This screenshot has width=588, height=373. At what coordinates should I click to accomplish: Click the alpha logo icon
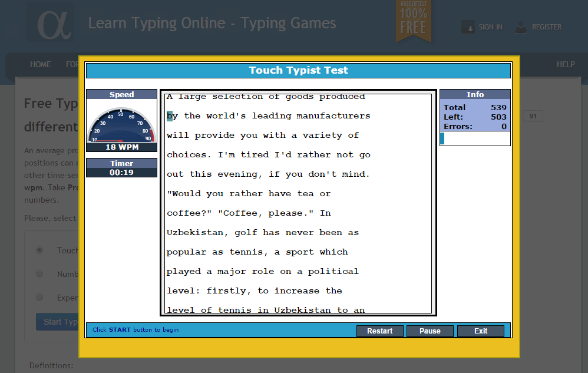[50, 23]
